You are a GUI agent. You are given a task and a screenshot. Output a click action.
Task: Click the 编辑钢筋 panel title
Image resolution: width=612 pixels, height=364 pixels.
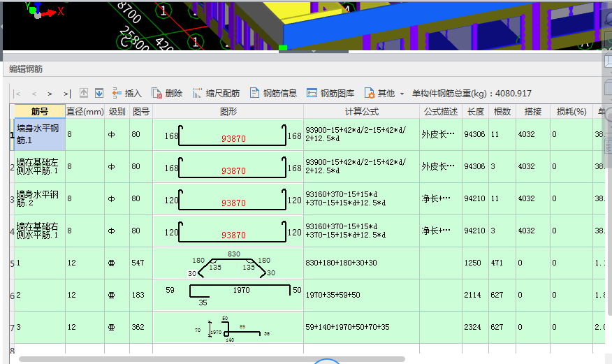(26, 69)
